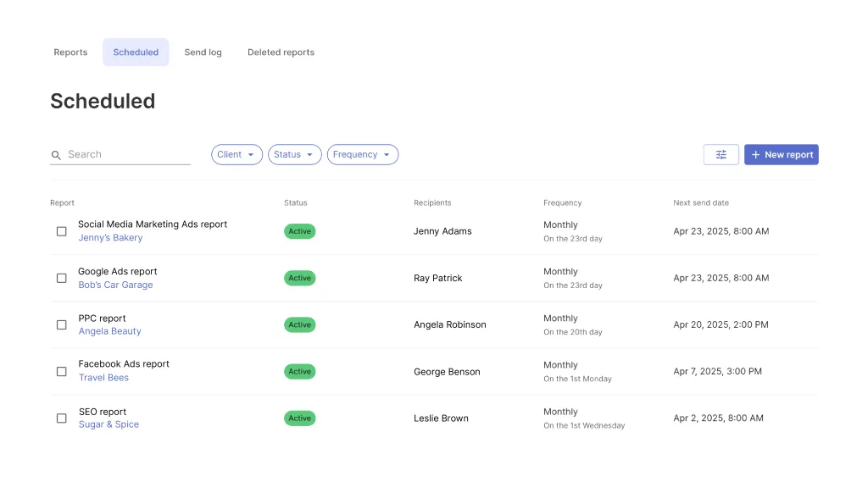
Task: Switch to the Reports tab
Action: (70, 52)
